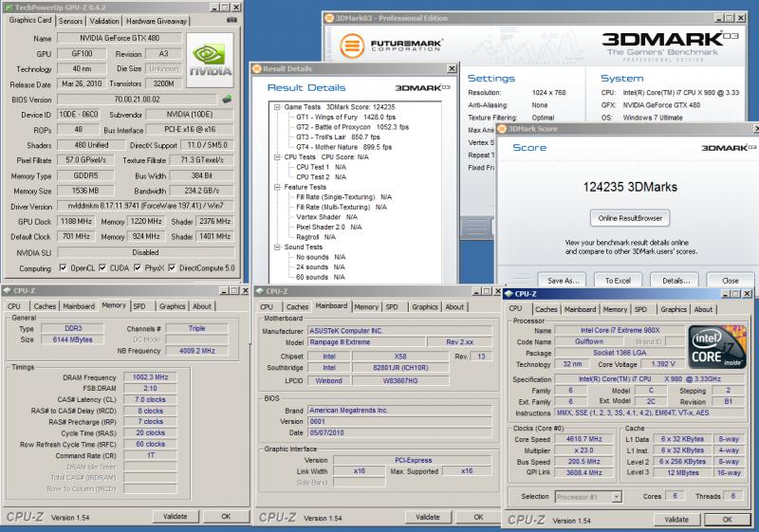Click the Core Speed 4610.7 MHz value
The height and width of the screenshot is (532, 759).
[583, 439]
